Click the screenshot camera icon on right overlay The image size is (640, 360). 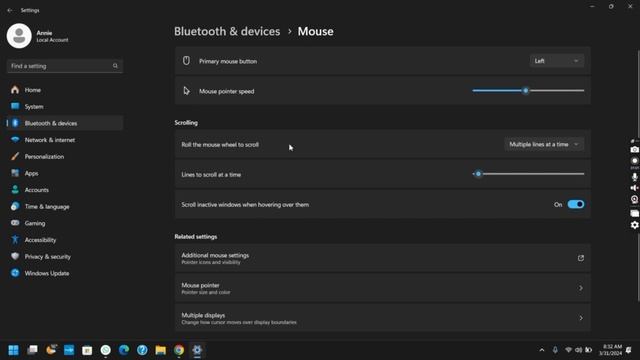tap(634, 150)
